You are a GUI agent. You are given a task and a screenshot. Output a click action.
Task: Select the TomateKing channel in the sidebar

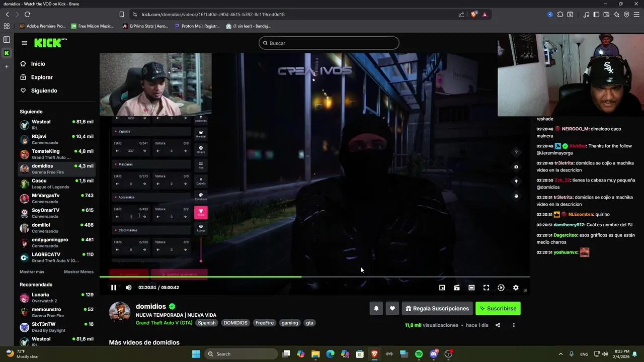pos(56,154)
